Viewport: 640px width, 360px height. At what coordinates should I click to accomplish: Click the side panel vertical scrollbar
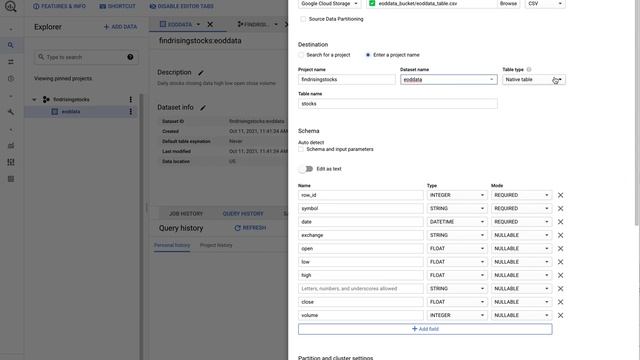637,114
